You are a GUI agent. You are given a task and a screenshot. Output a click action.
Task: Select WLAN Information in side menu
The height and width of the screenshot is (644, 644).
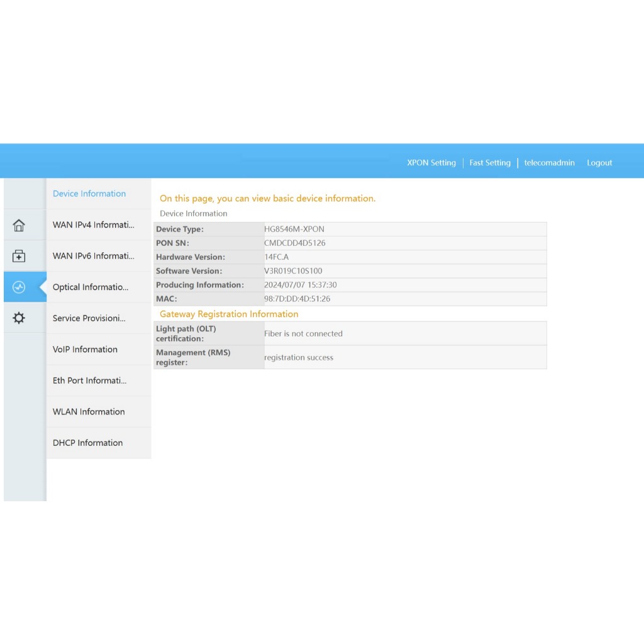tap(89, 412)
